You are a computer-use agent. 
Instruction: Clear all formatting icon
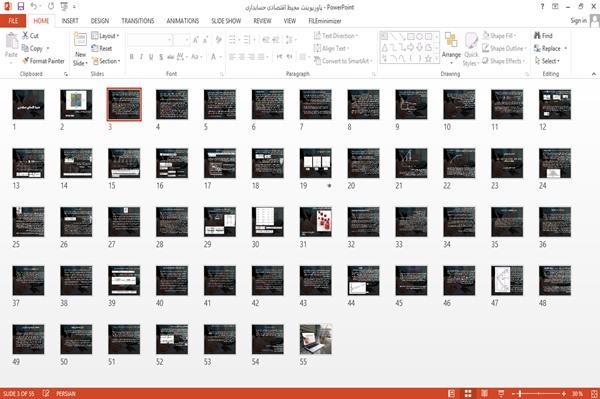click(218, 40)
